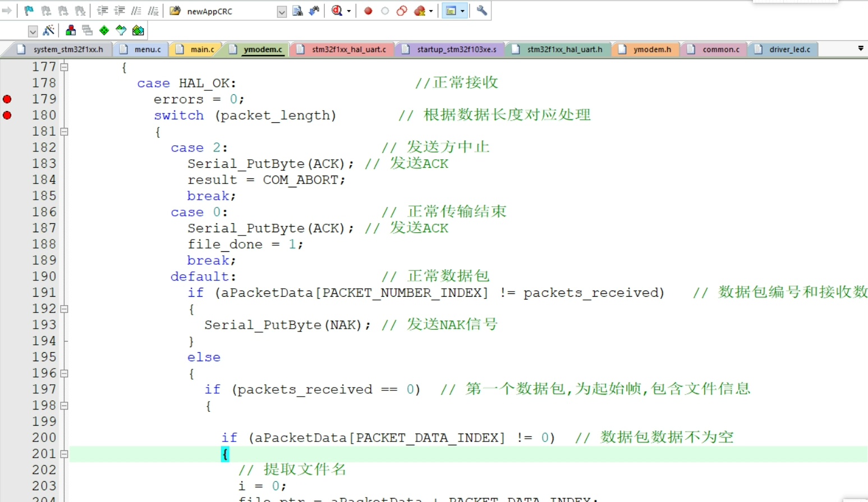Collapse the code fold at line 181
The width and height of the screenshot is (868, 502).
click(65, 131)
